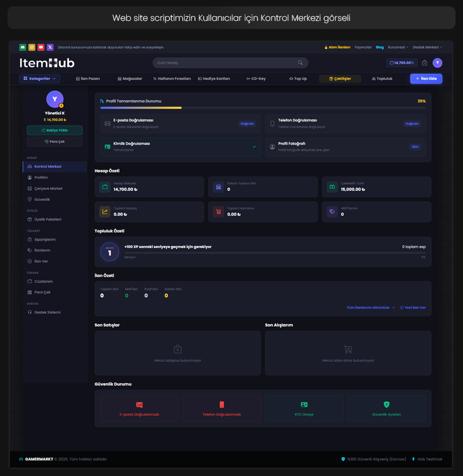Open the shopping bag cart icon
The image size is (463, 476).
[x=424, y=63]
